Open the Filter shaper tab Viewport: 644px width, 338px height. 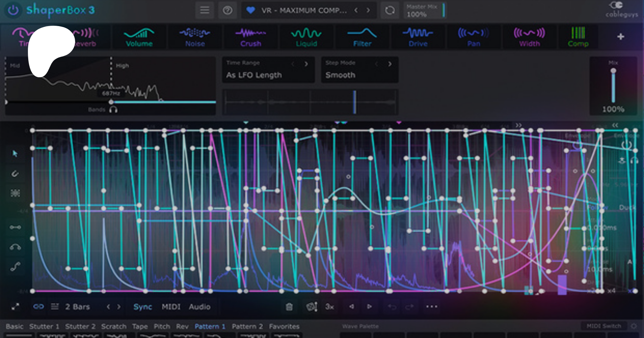pos(362,37)
